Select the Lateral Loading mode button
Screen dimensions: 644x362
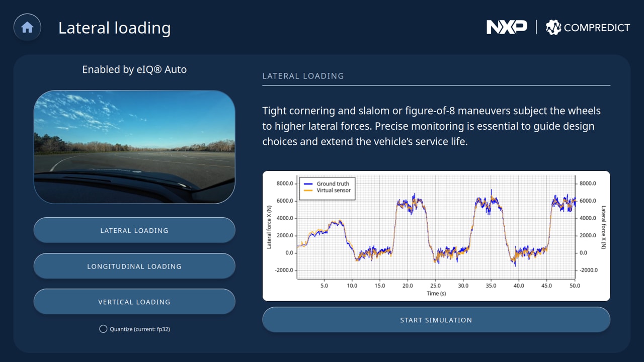(134, 230)
